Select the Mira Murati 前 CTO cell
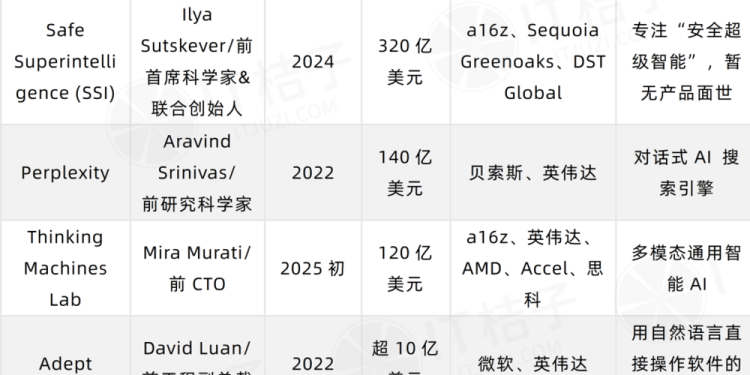The image size is (750, 375). 198,268
